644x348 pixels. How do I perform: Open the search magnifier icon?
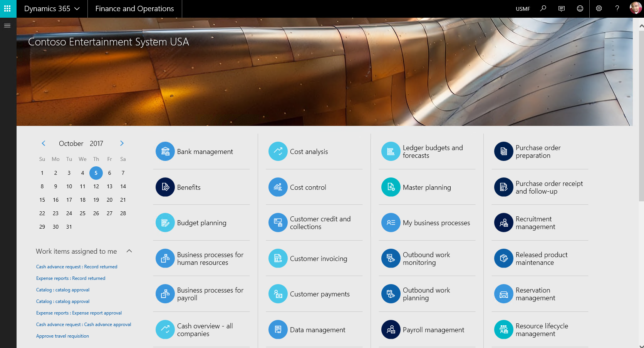pos(543,8)
